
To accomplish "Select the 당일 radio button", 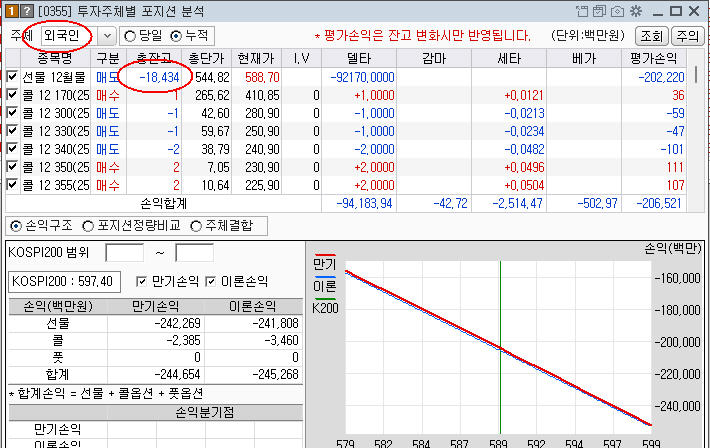I will pyautogui.click(x=130, y=36).
